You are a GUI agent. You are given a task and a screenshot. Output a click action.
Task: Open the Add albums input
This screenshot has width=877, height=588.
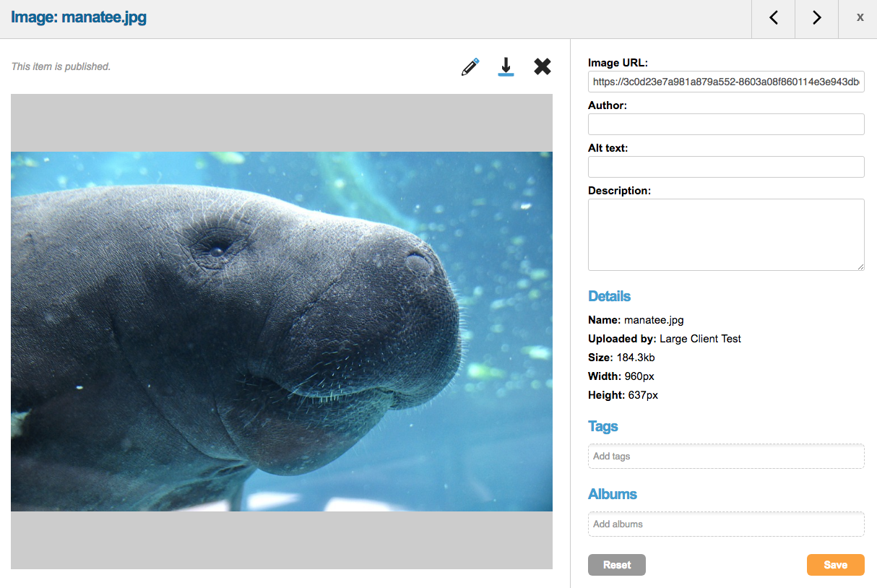tap(726, 524)
